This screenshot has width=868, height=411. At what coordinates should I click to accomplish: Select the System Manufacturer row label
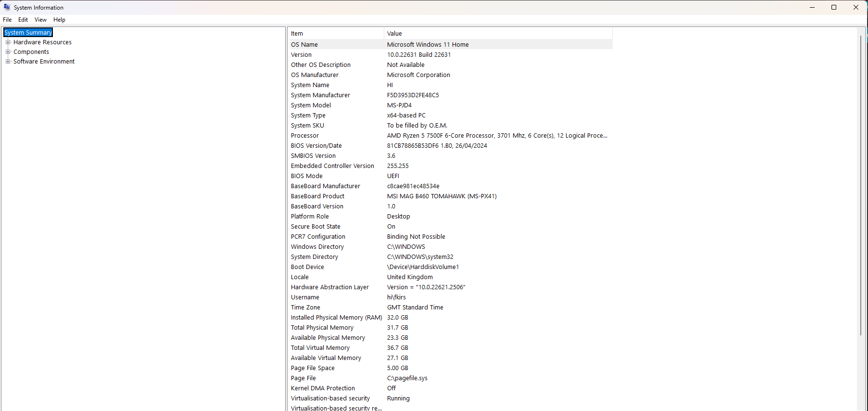(x=320, y=95)
